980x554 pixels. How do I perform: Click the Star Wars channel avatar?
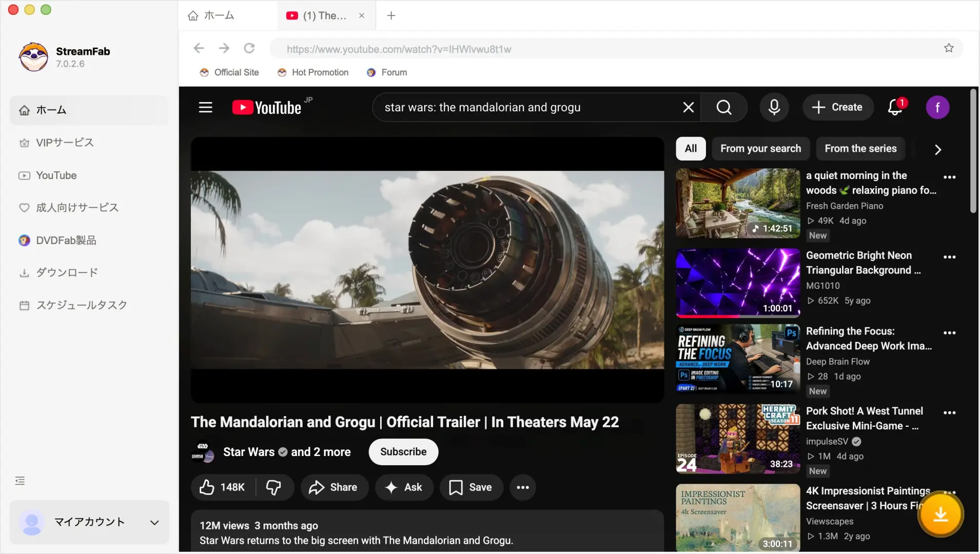tap(203, 452)
